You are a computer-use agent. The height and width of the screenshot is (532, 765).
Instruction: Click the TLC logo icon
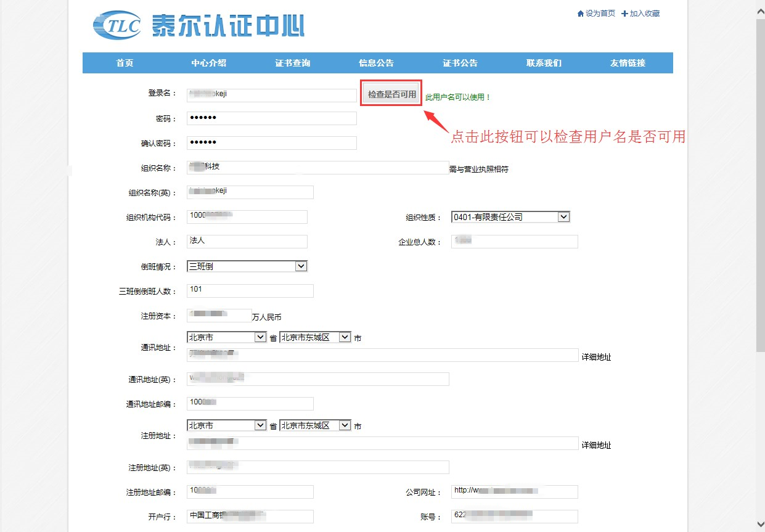[x=118, y=25]
